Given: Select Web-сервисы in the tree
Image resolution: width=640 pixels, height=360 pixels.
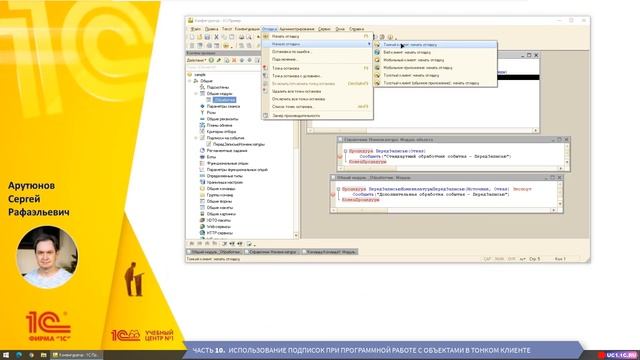Looking at the screenshot, I should click(218, 227).
